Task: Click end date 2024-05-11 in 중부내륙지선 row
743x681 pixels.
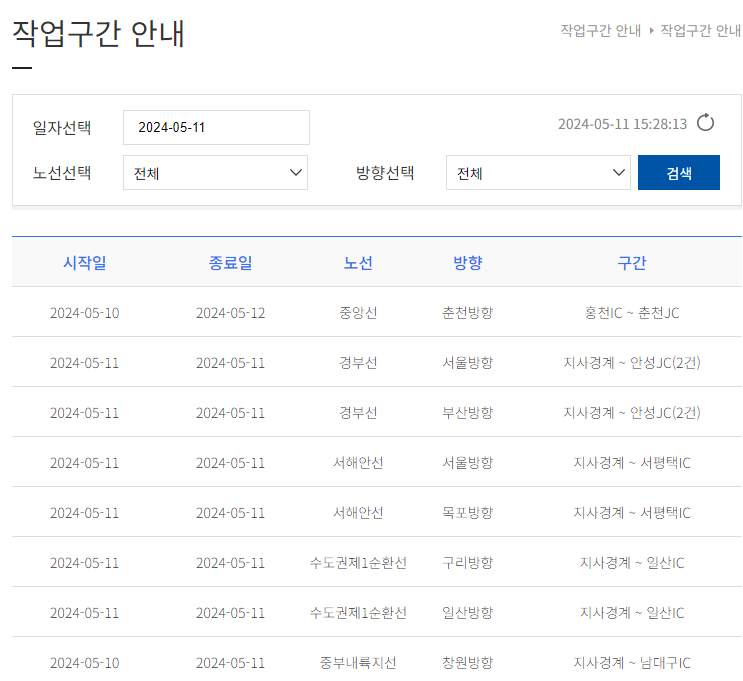Action: [x=231, y=663]
